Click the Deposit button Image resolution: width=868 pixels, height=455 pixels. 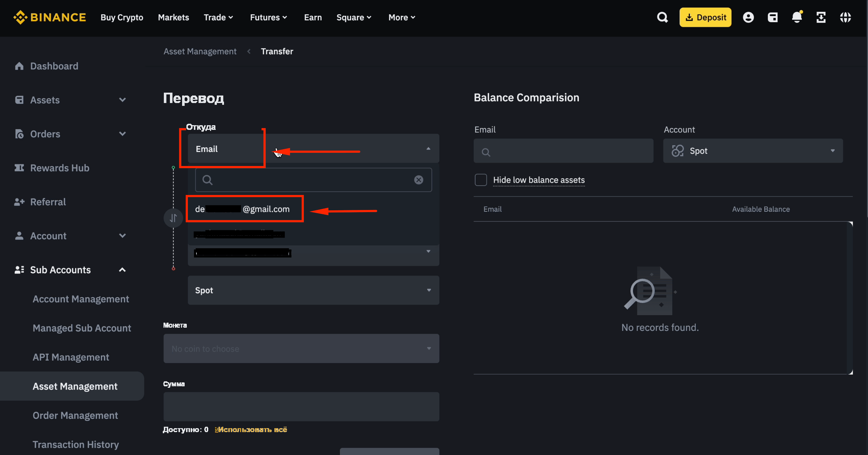point(705,17)
